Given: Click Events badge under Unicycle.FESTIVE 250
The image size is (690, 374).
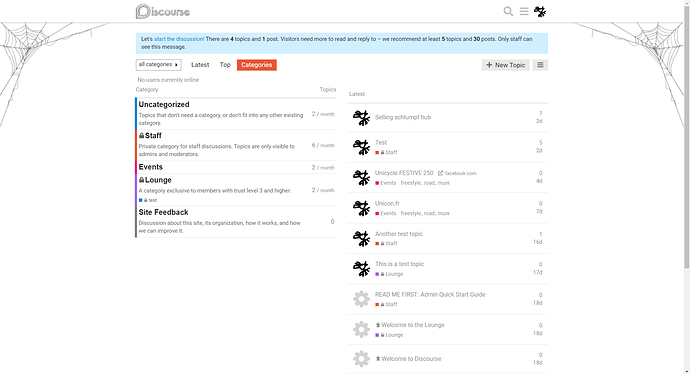Looking at the screenshot, I should tap(385, 183).
